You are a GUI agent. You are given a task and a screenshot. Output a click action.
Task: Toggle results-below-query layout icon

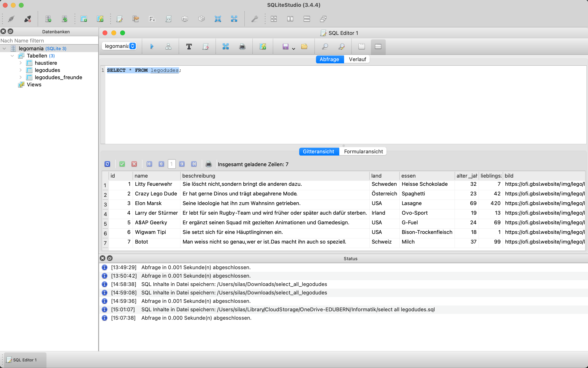pos(378,46)
